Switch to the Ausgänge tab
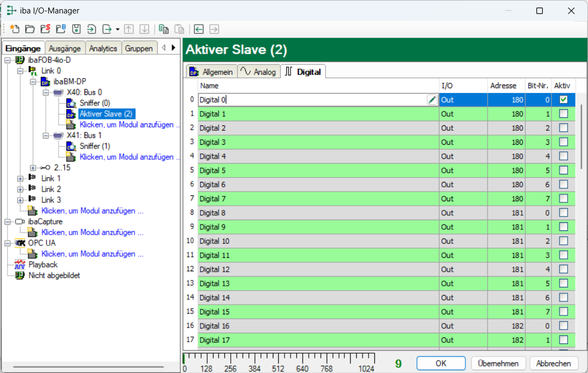The image size is (588, 373). [65, 48]
